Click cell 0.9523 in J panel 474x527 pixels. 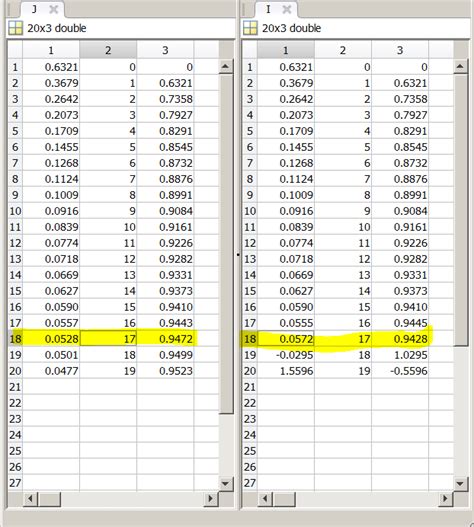coord(165,371)
